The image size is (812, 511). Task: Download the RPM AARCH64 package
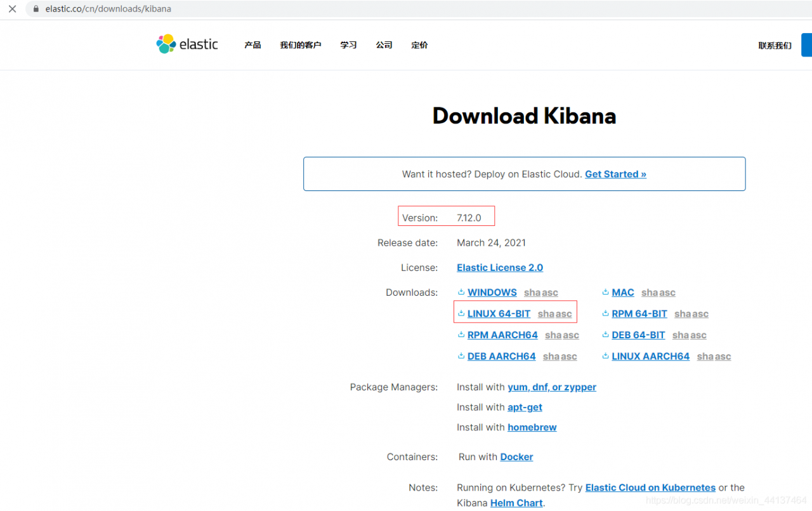[502, 335]
